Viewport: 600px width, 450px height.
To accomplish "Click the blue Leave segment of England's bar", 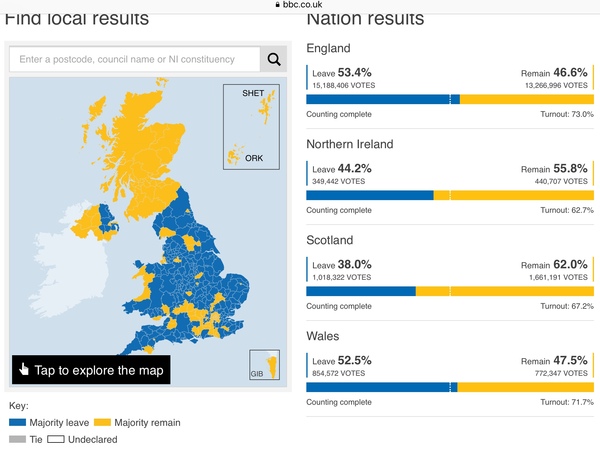I will point(378,99).
